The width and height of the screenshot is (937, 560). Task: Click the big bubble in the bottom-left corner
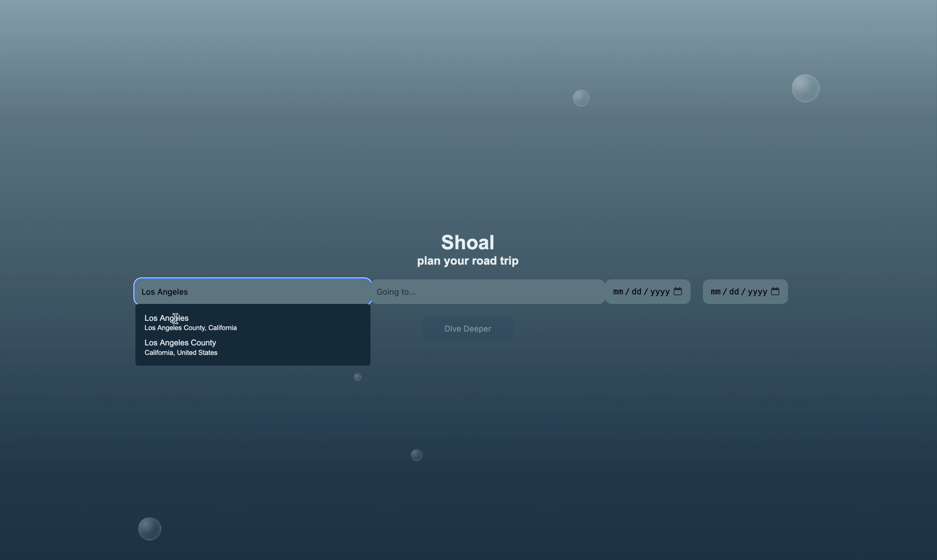149,529
